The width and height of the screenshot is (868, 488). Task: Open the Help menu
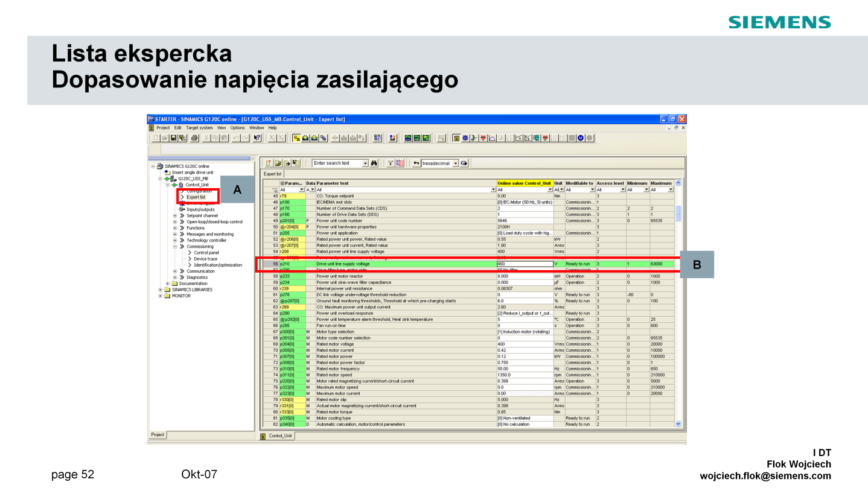point(272,127)
